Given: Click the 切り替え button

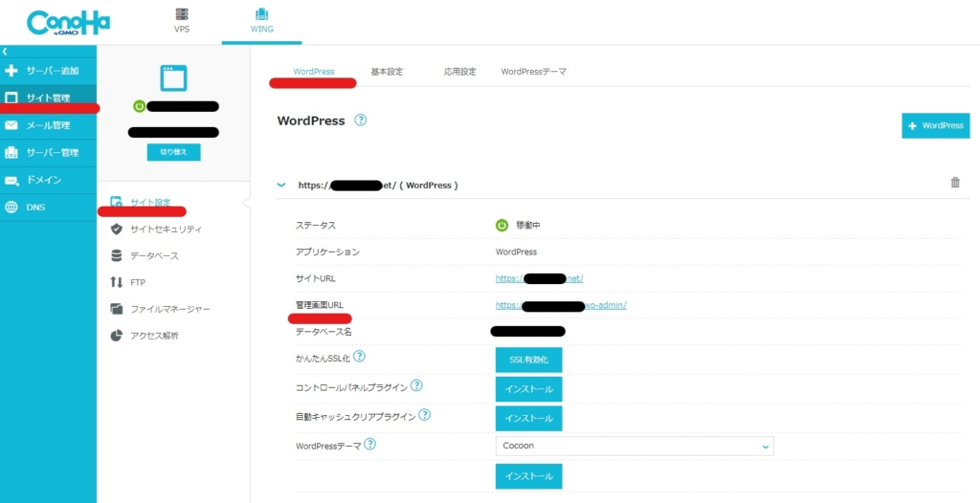Looking at the screenshot, I should point(174,152).
